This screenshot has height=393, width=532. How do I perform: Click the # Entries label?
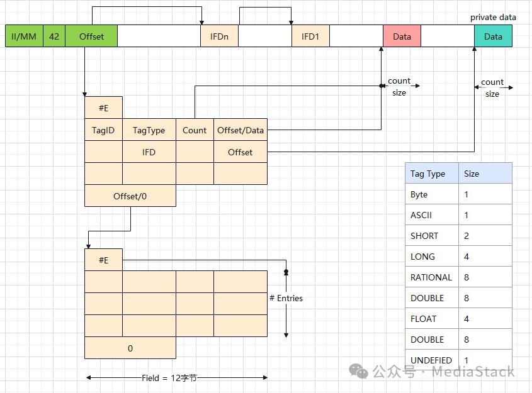[x=286, y=298]
